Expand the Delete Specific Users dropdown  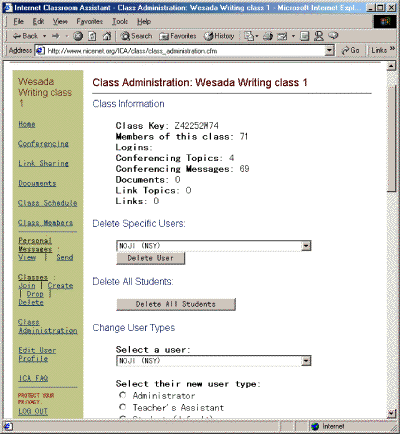click(x=306, y=246)
